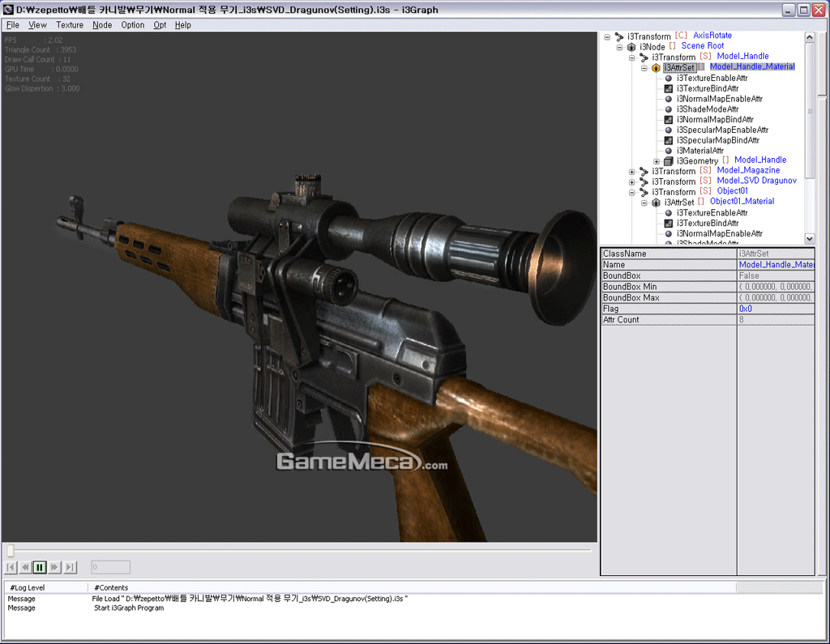This screenshot has height=644, width=830.
Task: Select the i3SpecularMapBindAttr icon
Action: (669, 140)
